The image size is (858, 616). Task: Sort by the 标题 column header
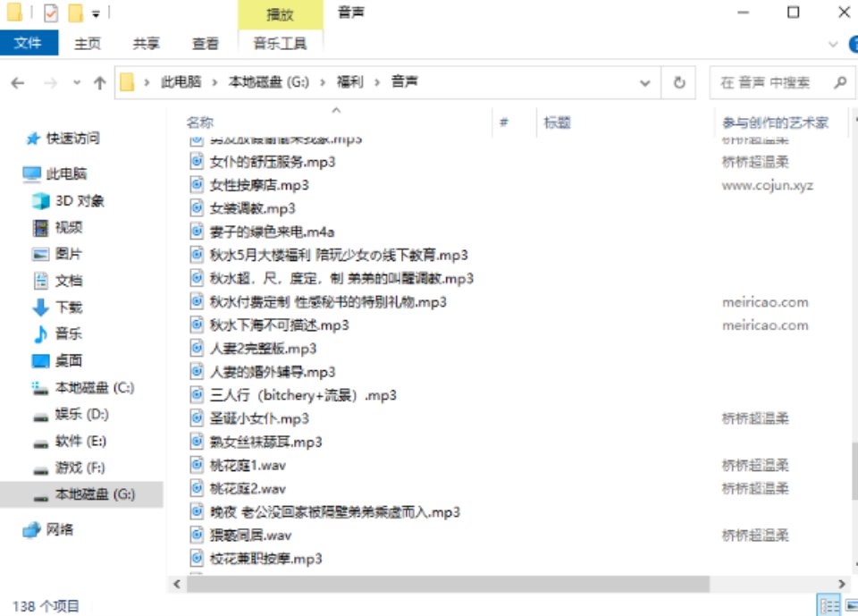pyautogui.click(x=557, y=122)
